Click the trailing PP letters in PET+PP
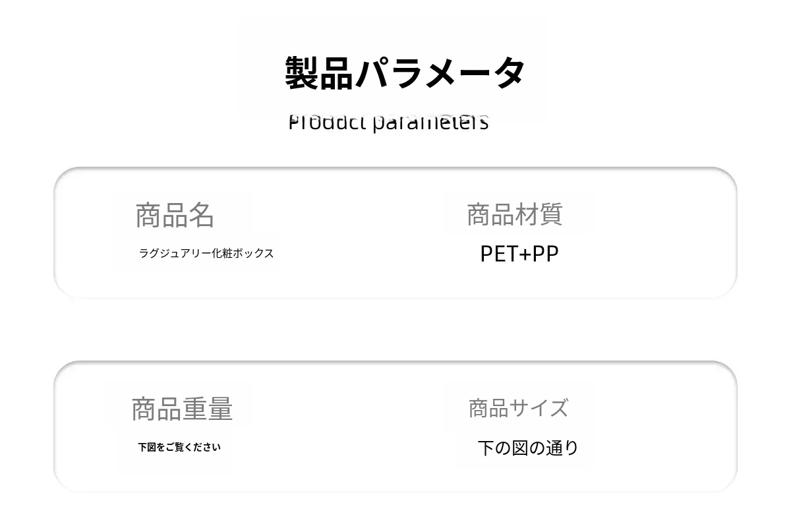791x532 pixels. [545, 254]
